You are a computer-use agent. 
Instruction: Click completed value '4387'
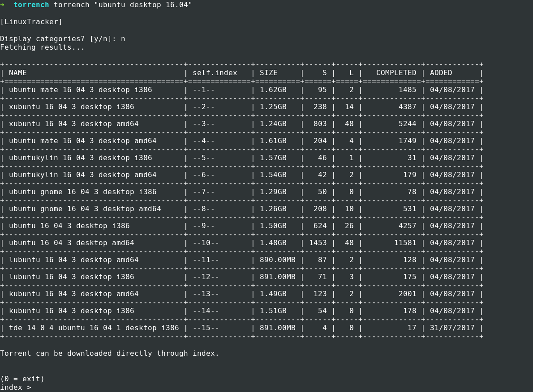[408, 107]
